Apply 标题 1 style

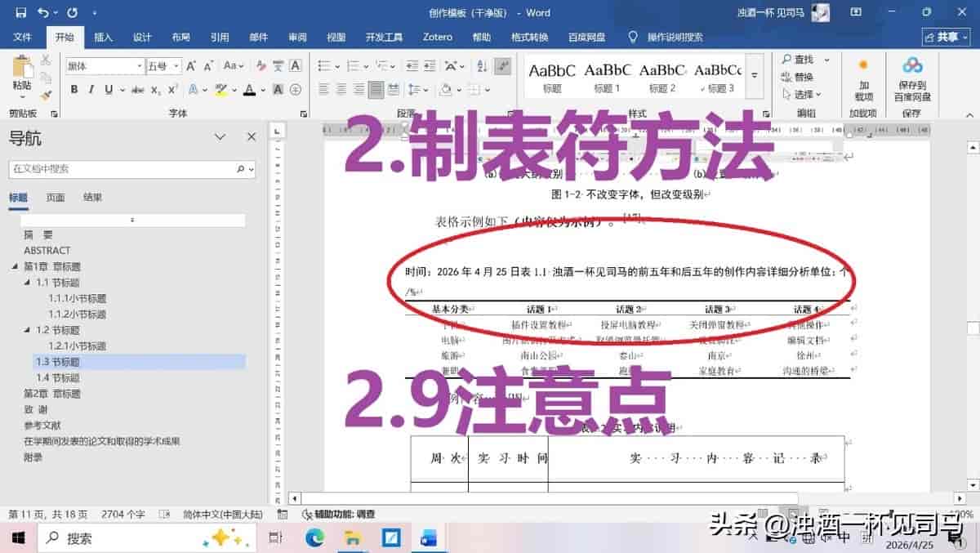click(x=607, y=76)
